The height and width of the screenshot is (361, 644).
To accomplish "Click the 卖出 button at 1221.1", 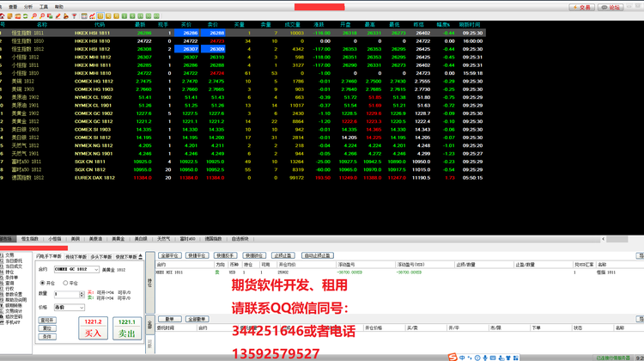I will [x=127, y=327].
